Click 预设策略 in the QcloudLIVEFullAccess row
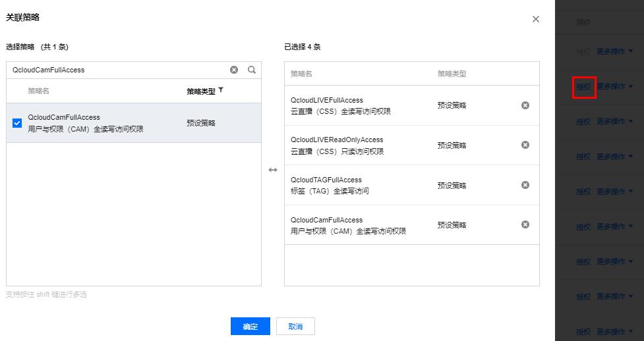The height and width of the screenshot is (341, 644). [452, 105]
